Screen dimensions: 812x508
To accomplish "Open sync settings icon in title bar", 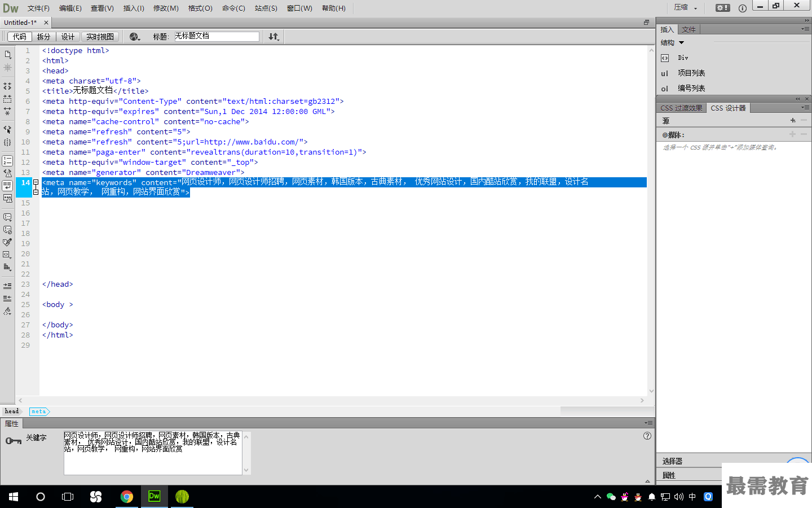I will click(x=722, y=8).
